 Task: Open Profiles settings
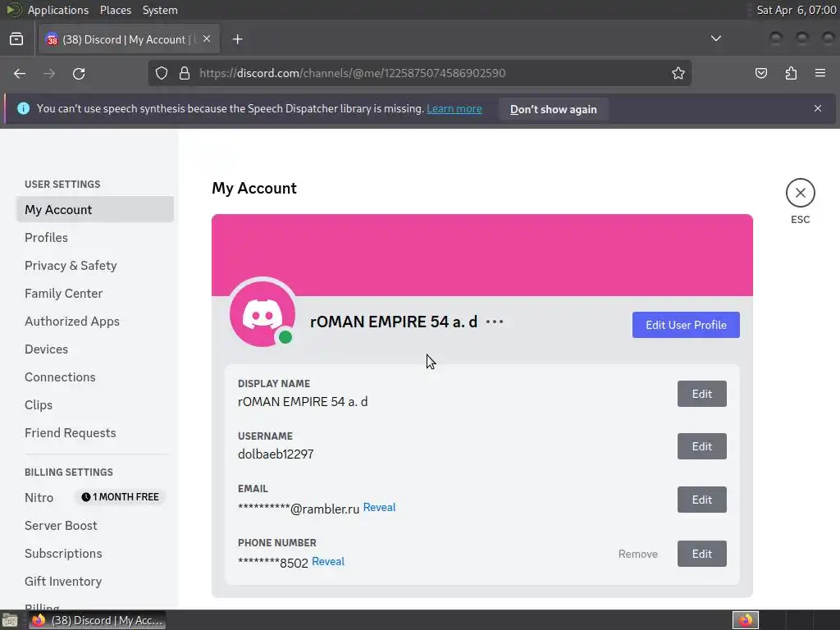click(x=95, y=237)
